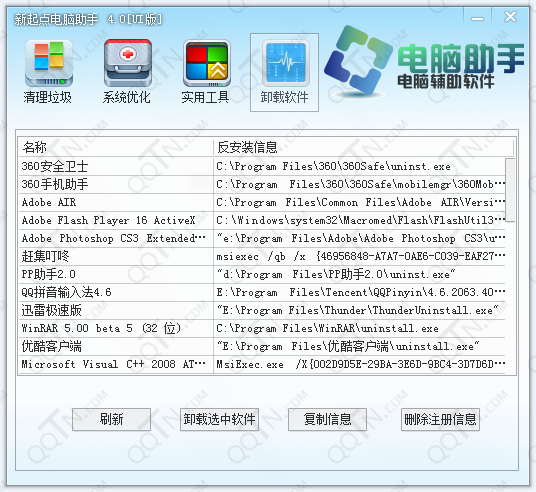Select the Adobe AIR row

pyautogui.click(x=262, y=202)
